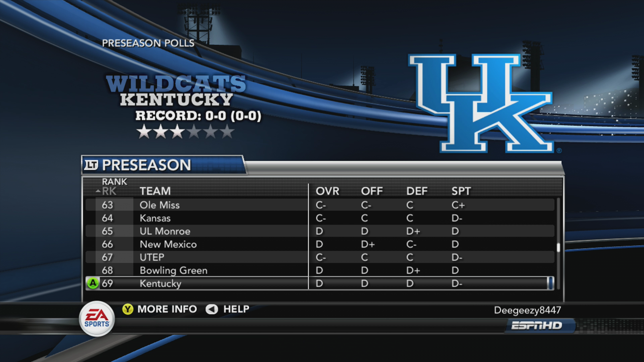
Task: Click the ESPN HD logo
Action: pyautogui.click(x=537, y=325)
